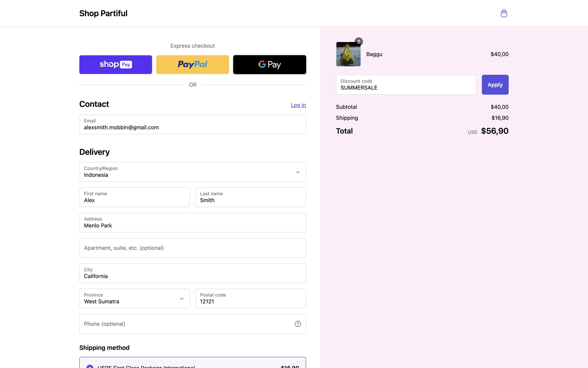Click the Baggu product thumbnail
The width and height of the screenshot is (588, 368).
coord(348,54)
